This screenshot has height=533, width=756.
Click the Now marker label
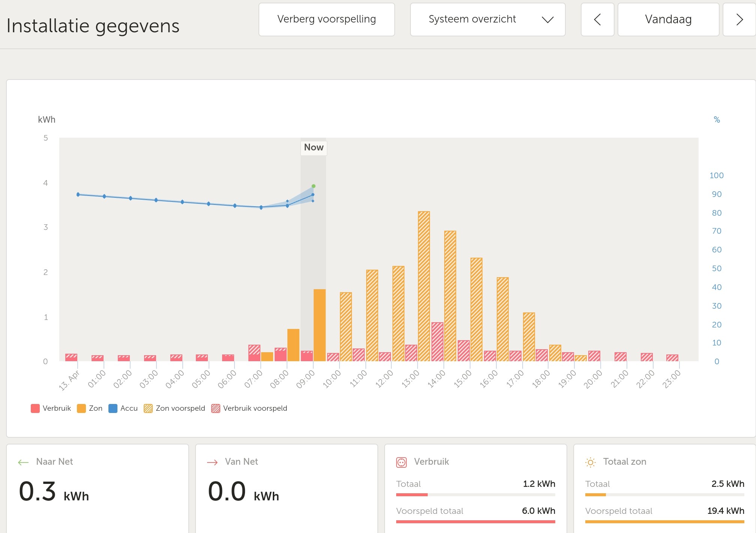pyautogui.click(x=314, y=147)
